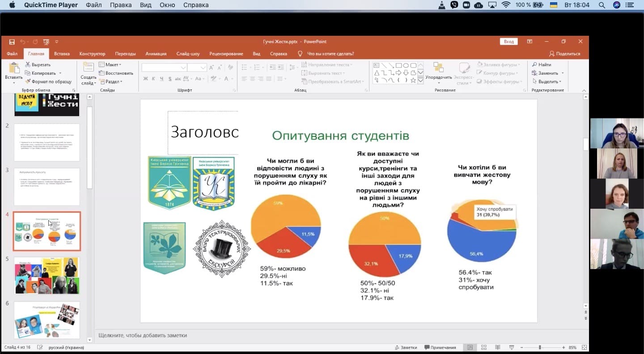Click the zoom slider in status bar

pos(540,347)
